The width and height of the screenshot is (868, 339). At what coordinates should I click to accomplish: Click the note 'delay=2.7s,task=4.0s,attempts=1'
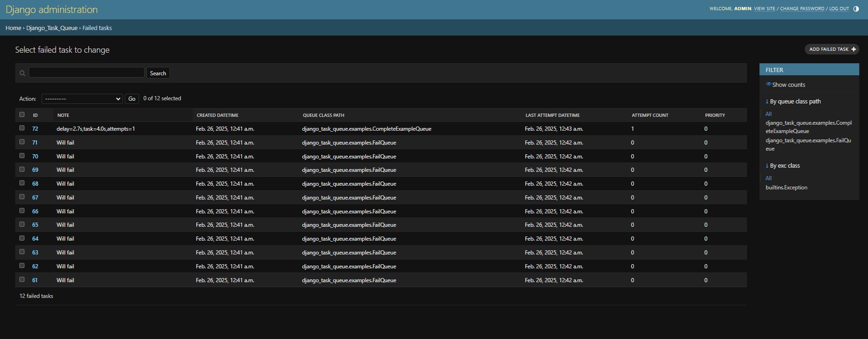pos(96,129)
